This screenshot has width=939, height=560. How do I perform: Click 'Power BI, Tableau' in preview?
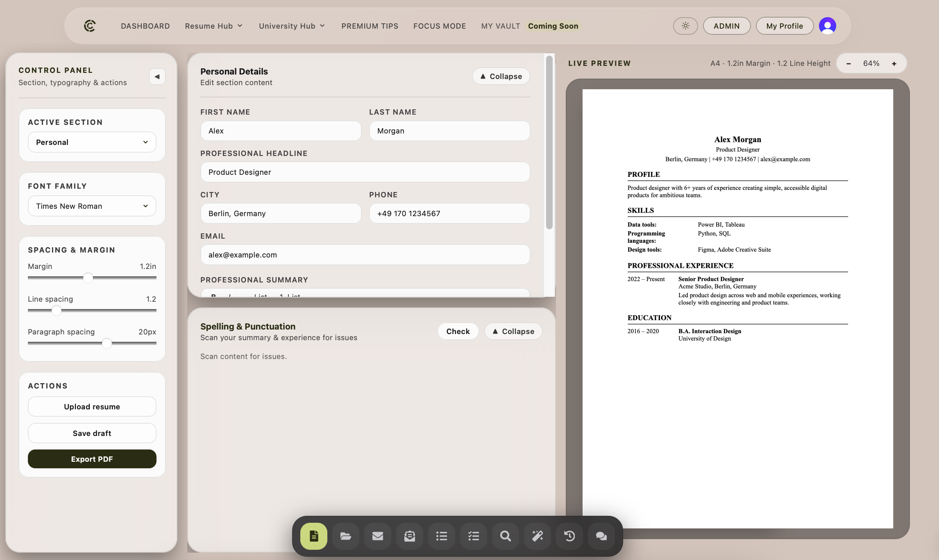721,225
